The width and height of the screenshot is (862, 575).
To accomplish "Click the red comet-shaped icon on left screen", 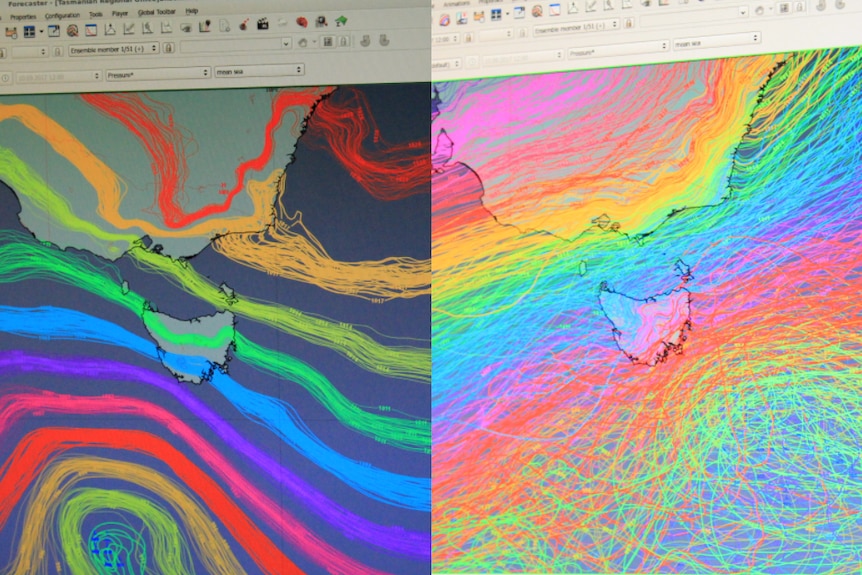I will pyautogui.click(x=244, y=25).
